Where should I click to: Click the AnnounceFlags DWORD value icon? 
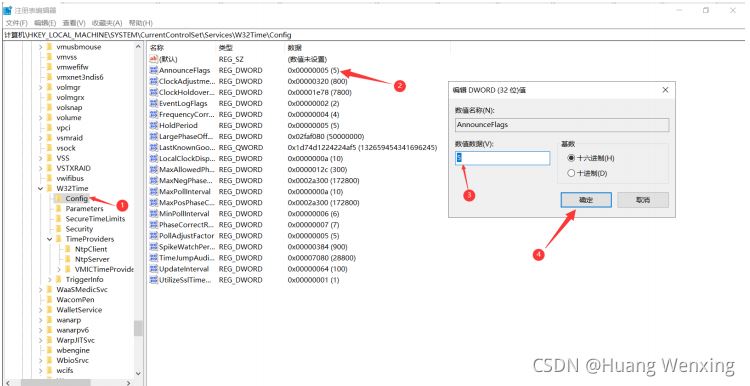[x=154, y=70]
